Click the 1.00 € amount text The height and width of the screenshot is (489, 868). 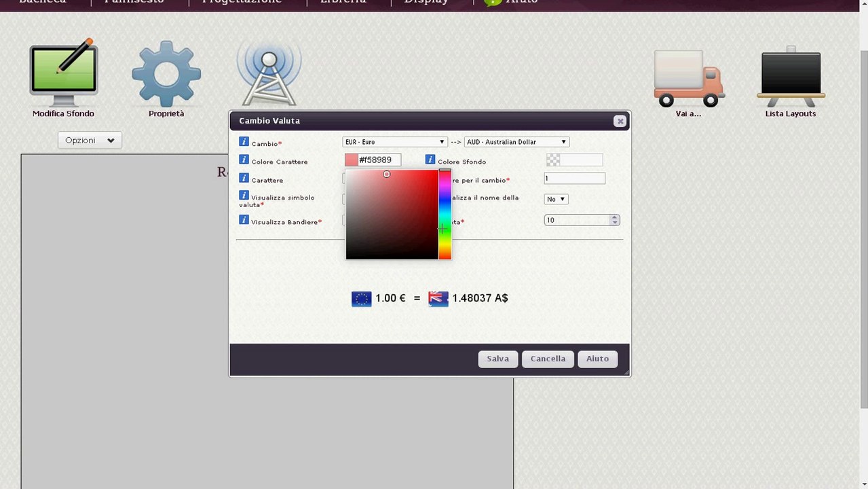[x=390, y=298]
